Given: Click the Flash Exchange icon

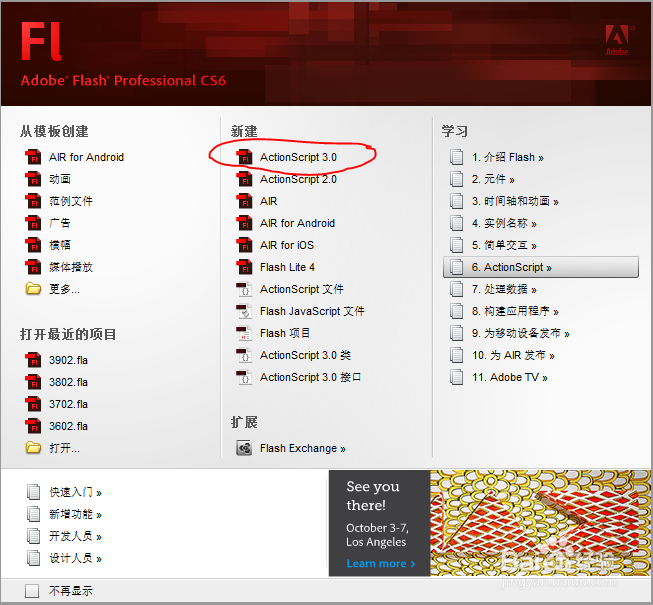Looking at the screenshot, I should click(244, 448).
